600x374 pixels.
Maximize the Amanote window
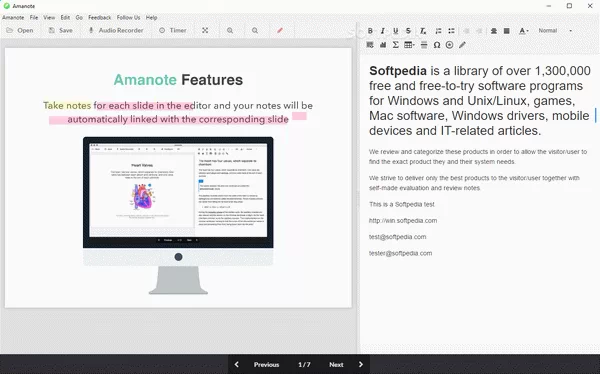click(x=569, y=6)
